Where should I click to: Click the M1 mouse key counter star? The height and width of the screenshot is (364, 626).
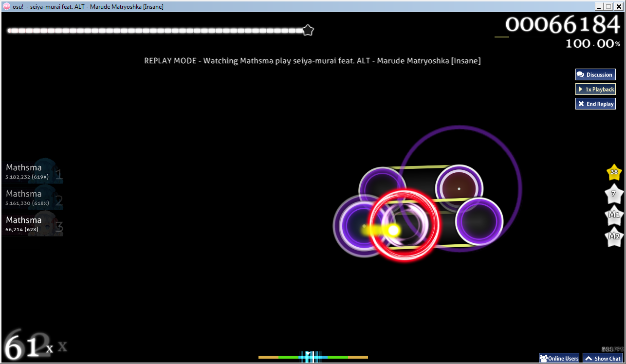(x=614, y=215)
